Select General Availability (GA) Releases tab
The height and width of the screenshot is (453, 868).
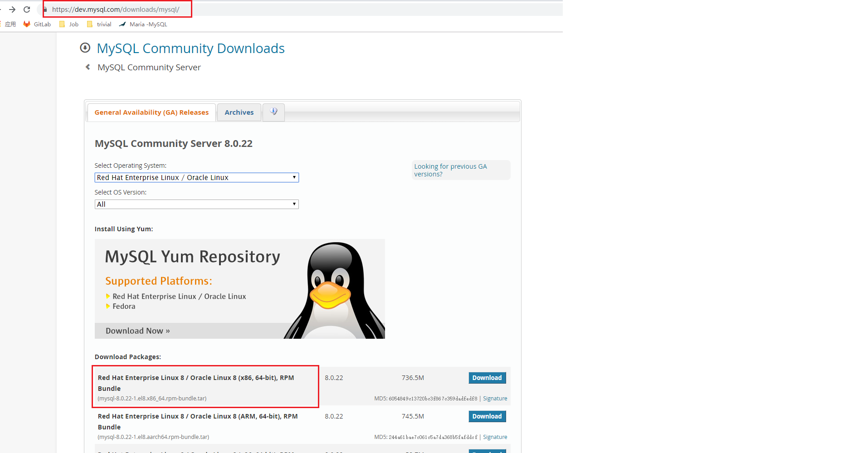(151, 112)
